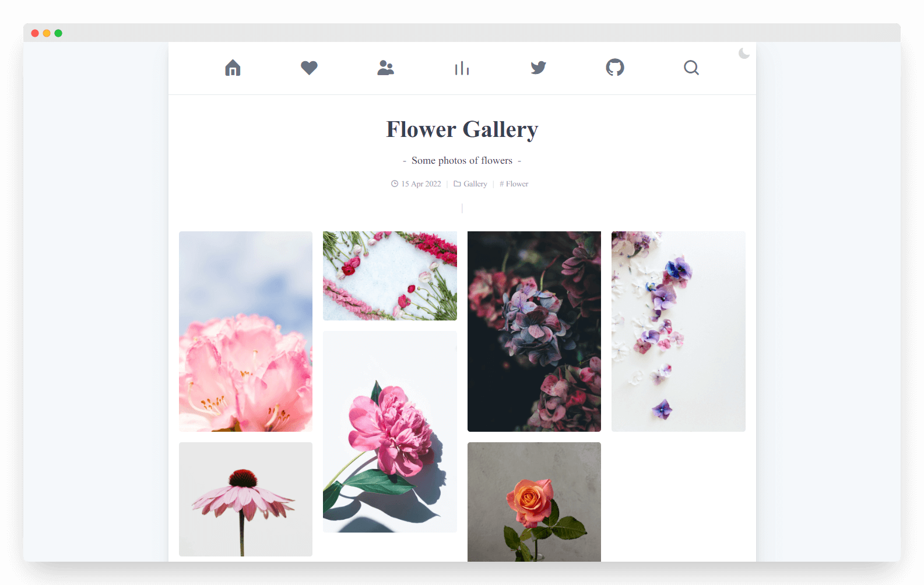Viewport: 924px width, 585px height.
Task: Click the green window maximize button
Action: pos(58,33)
